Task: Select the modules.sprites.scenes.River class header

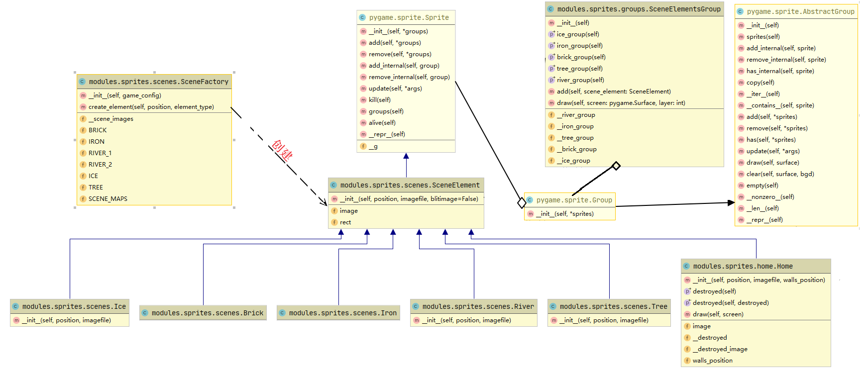Action: pyautogui.click(x=474, y=306)
